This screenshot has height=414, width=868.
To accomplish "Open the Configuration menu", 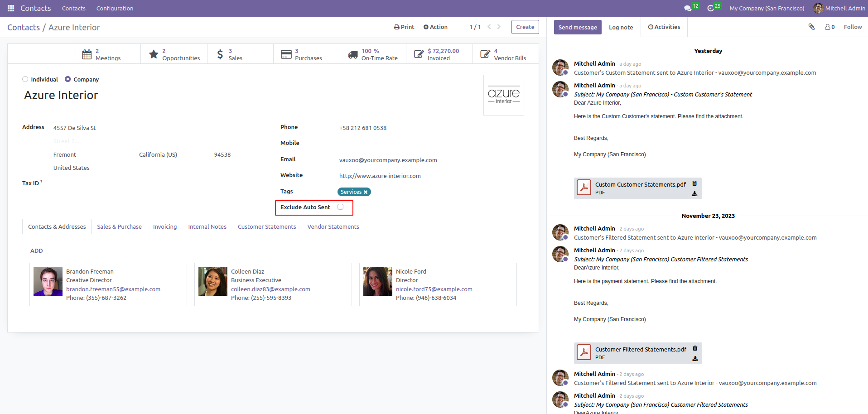I will click(115, 8).
